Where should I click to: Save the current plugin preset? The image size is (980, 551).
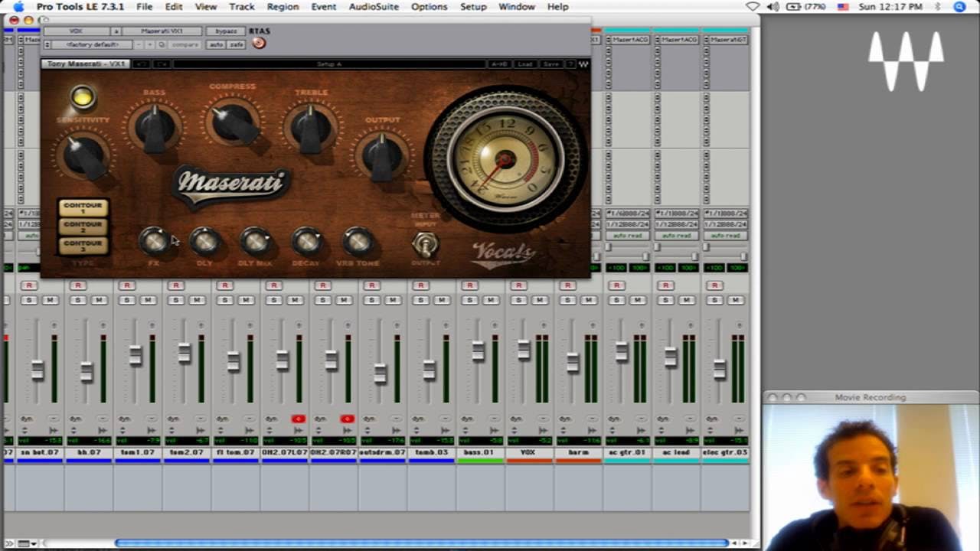pyautogui.click(x=552, y=64)
